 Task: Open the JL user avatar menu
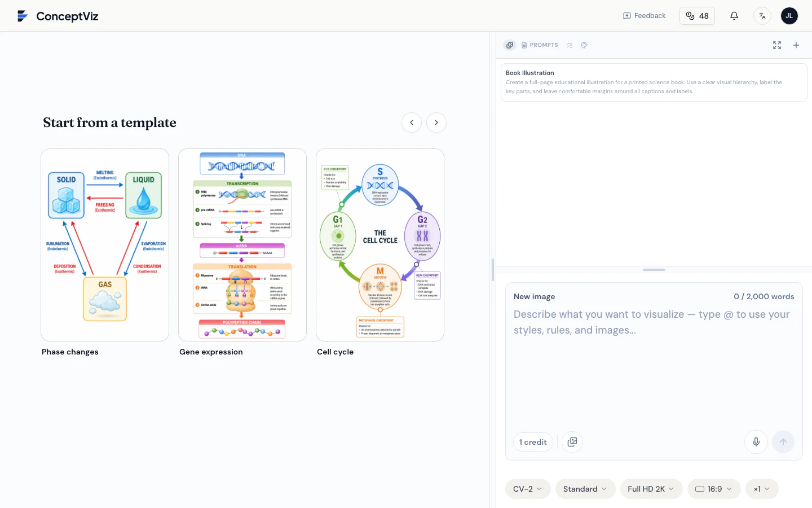pyautogui.click(x=789, y=16)
